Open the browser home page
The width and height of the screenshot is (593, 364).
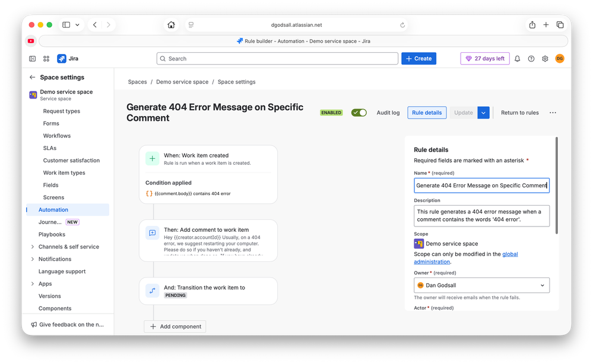point(172,25)
